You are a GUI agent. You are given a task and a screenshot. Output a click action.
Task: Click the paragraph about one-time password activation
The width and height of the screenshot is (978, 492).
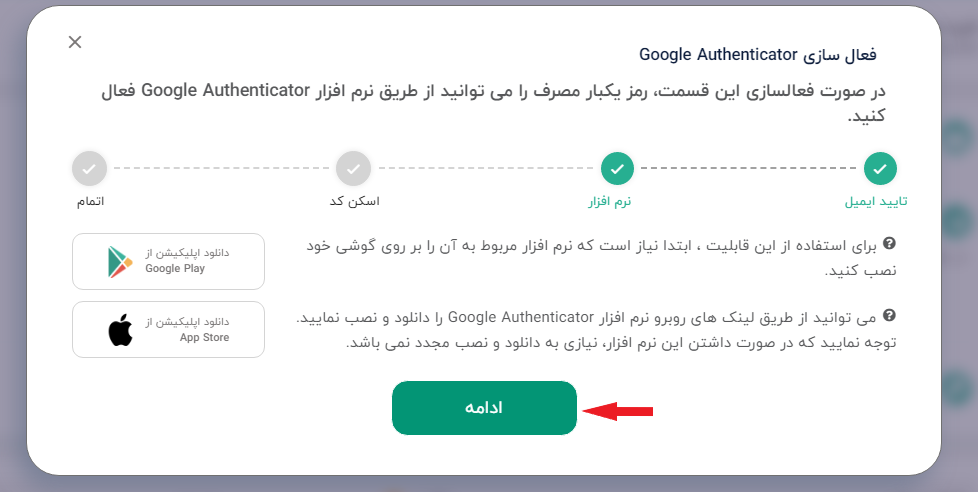pos(493,103)
